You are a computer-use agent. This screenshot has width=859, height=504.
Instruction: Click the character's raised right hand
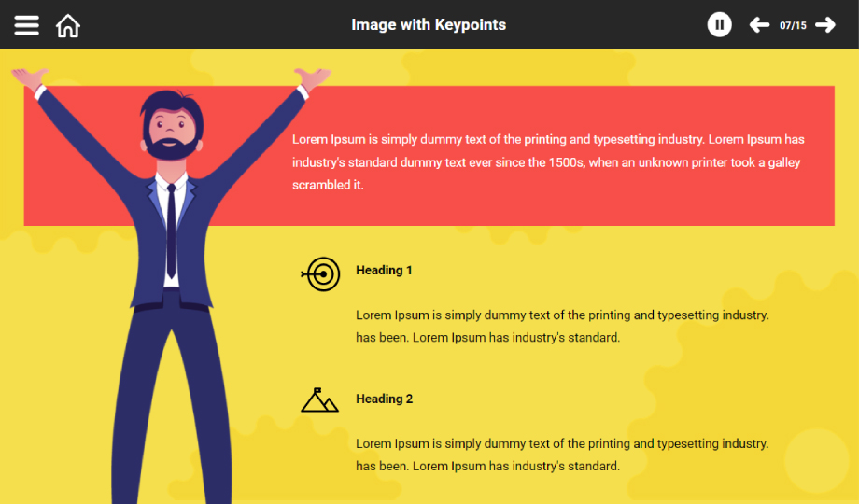pyautogui.click(x=313, y=78)
